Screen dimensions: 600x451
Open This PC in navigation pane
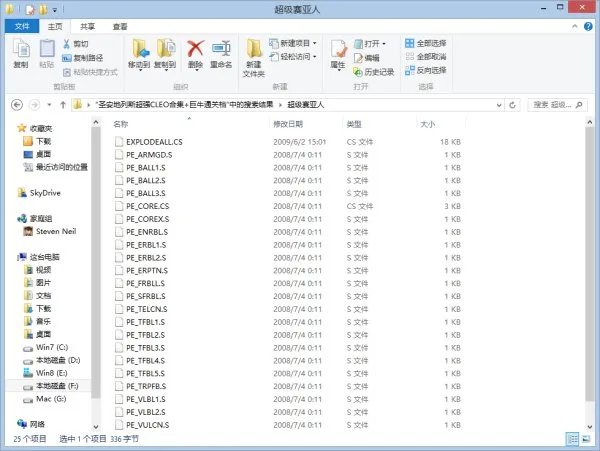(39, 257)
